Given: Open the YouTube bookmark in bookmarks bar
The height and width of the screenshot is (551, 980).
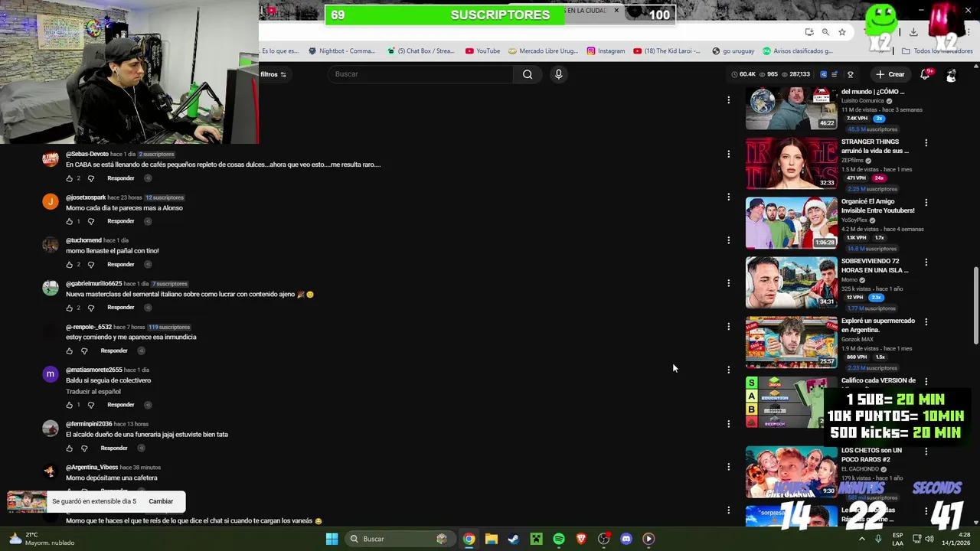Looking at the screenshot, I should point(482,51).
